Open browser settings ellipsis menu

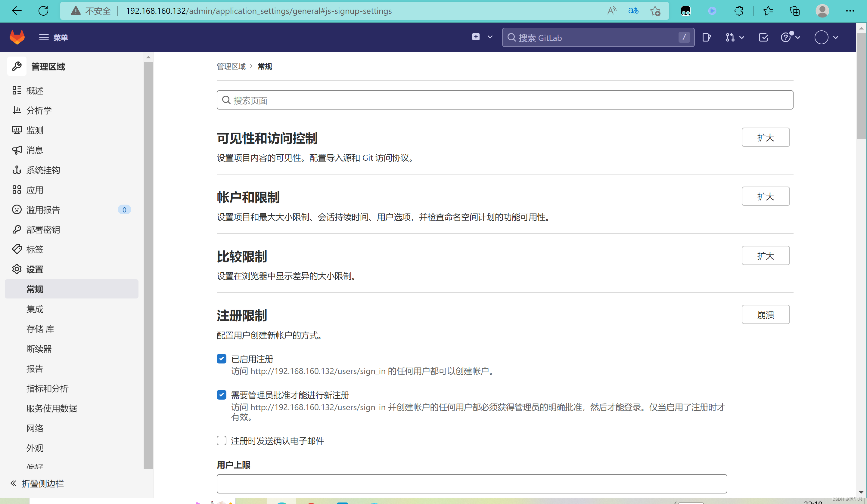coord(850,11)
